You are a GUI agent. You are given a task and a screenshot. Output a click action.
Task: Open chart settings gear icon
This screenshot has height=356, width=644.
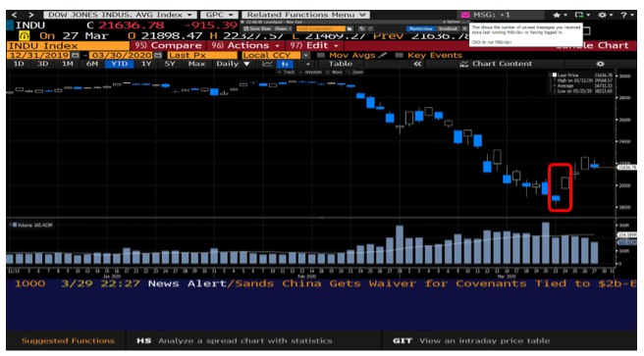[x=601, y=64]
